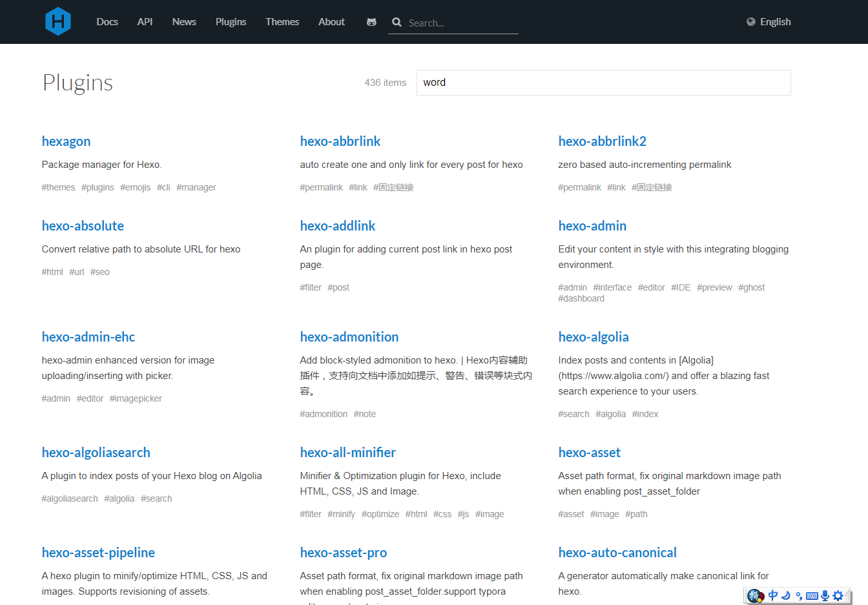Viewport: 868px width, 605px height.
Task: Open the hexo-abbrlink plugin
Action: 340,141
